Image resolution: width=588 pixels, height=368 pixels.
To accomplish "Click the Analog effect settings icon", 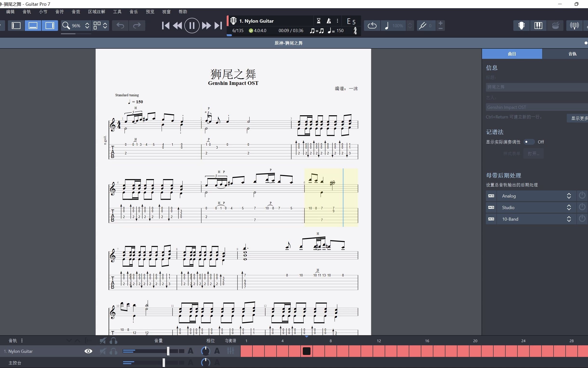I will [491, 196].
